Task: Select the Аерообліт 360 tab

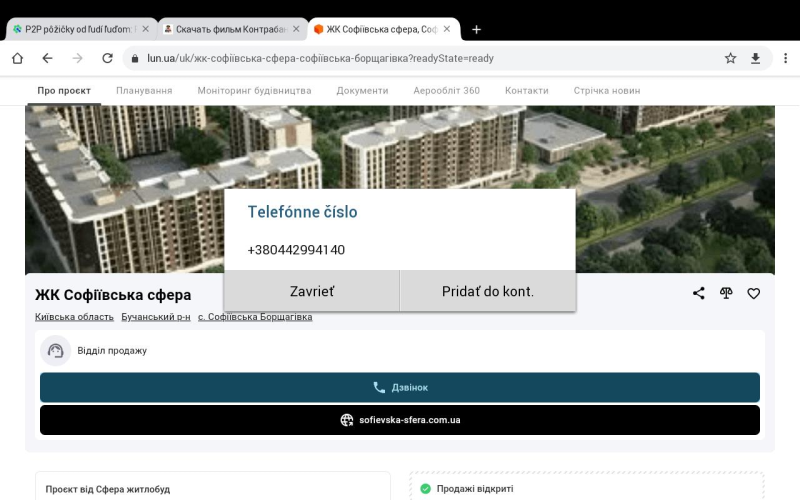Action: pos(446,90)
